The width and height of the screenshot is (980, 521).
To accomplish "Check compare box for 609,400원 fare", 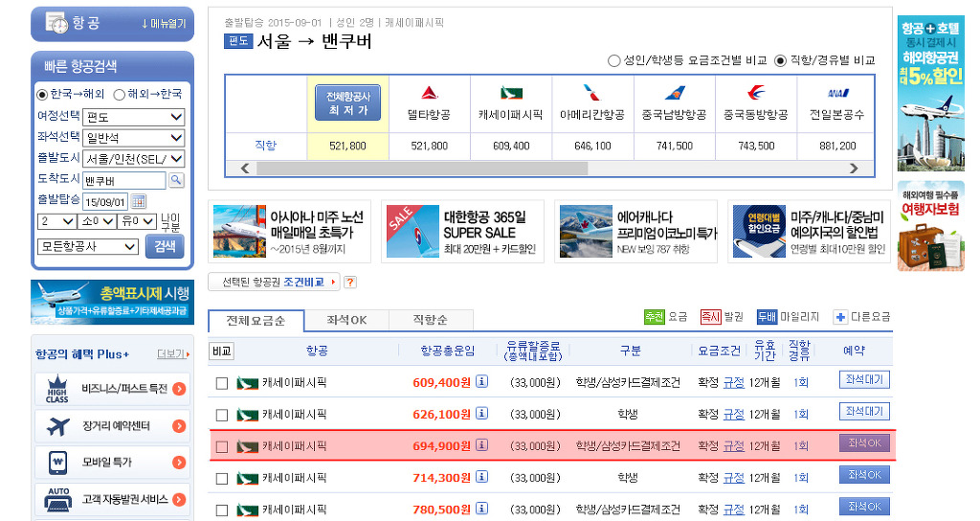I will click(222, 383).
